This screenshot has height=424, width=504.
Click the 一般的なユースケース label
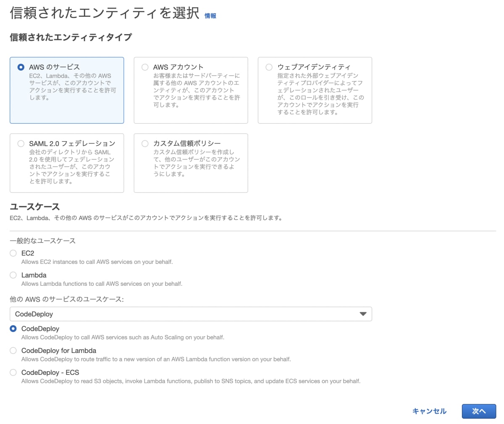(42, 241)
